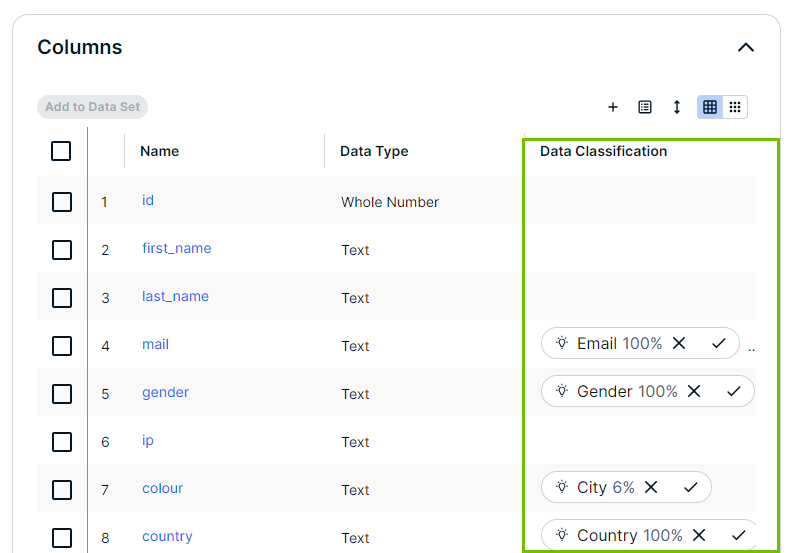Confirm the Country 100% classification

click(739, 535)
